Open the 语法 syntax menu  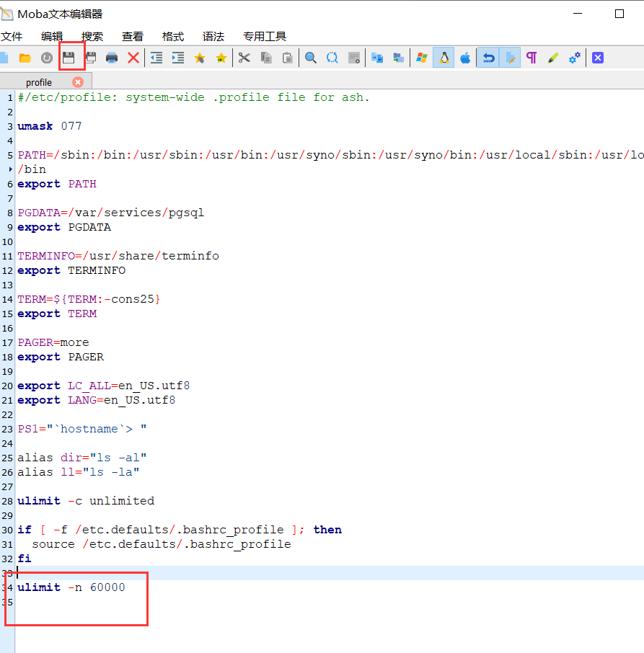click(x=213, y=36)
